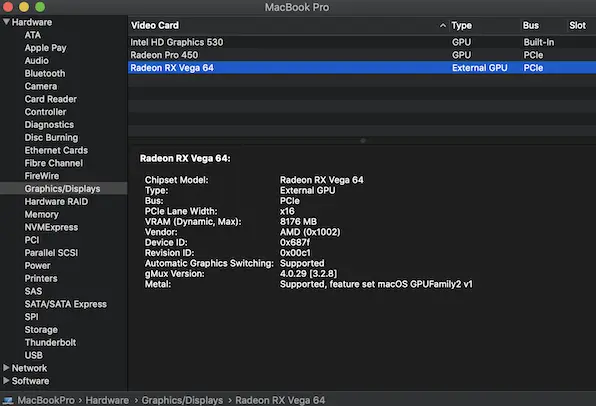Click the pane divider handle dot
The width and height of the screenshot is (596, 406).
click(363, 141)
